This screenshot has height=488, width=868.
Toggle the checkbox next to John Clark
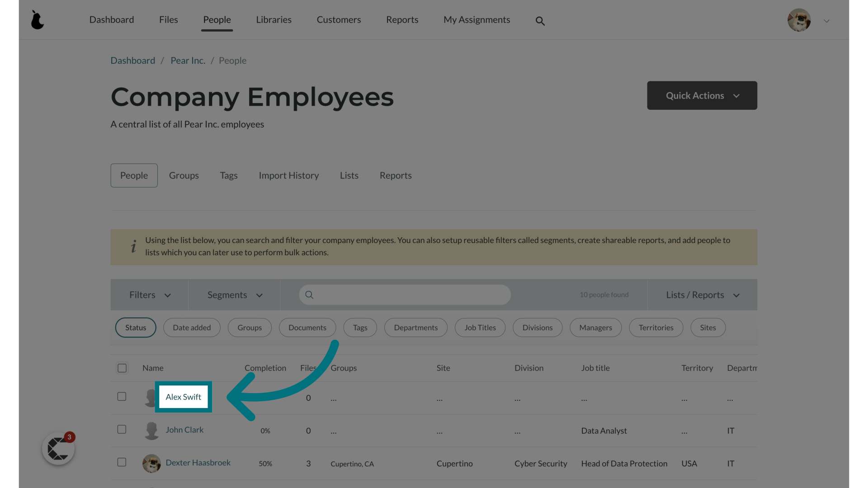coord(122,429)
